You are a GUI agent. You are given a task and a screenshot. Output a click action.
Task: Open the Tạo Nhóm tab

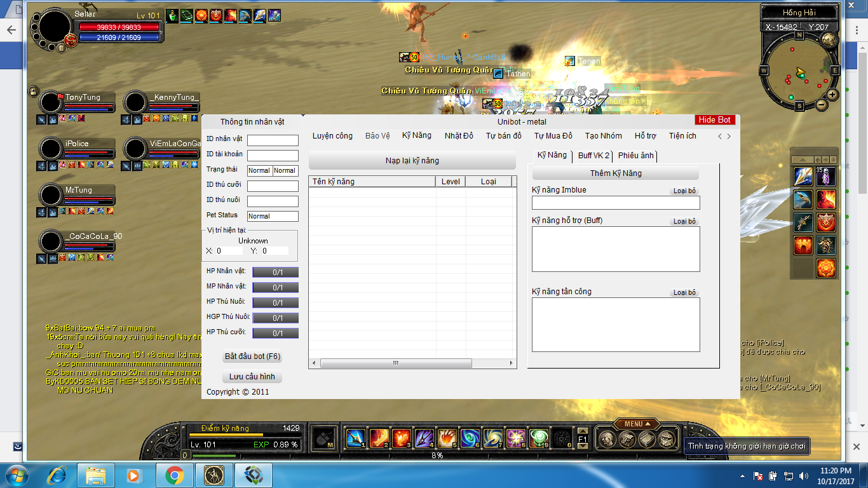(604, 136)
